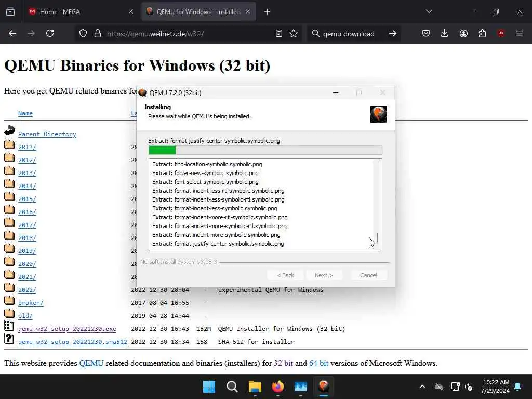This screenshot has height=399, width=532.
Task: Open the 2016/ folder link
Action: (27, 212)
